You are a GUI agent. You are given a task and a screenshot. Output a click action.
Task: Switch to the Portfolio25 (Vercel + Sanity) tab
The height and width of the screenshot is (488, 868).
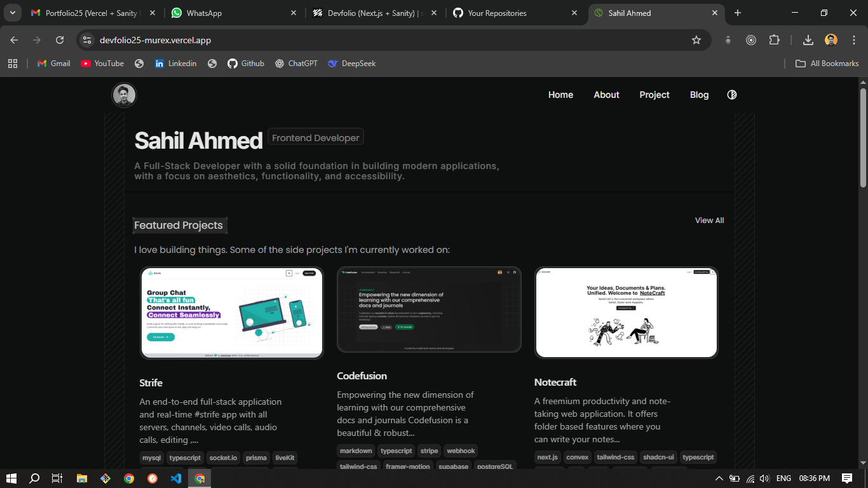pyautogui.click(x=92, y=13)
